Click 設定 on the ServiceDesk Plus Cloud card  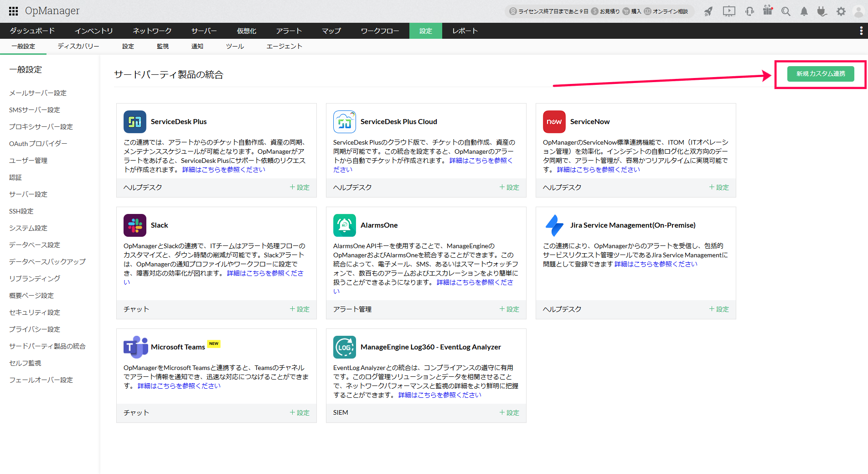(509, 187)
